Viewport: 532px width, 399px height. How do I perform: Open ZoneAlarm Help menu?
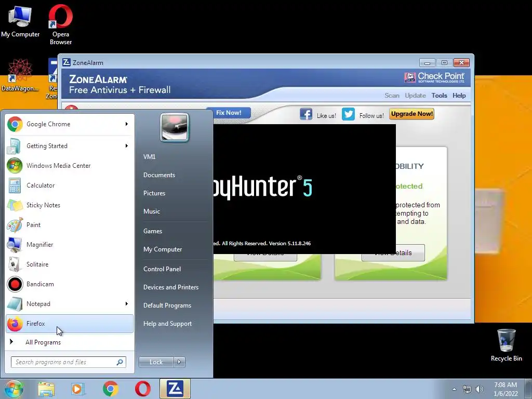[459, 96]
